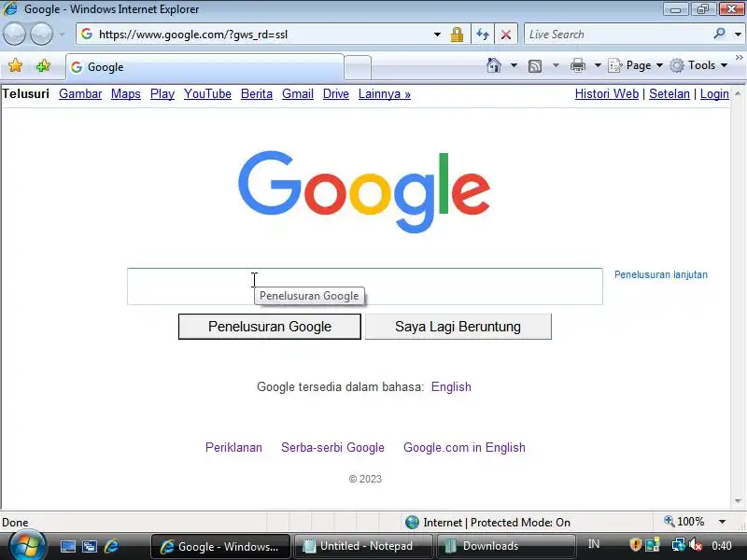The height and width of the screenshot is (560, 747).
Task: Open the Setelan link
Action: pos(669,94)
